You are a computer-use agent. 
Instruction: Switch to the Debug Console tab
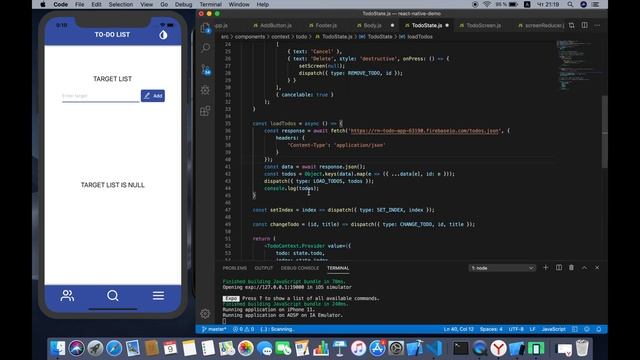[x=300, y=268]
